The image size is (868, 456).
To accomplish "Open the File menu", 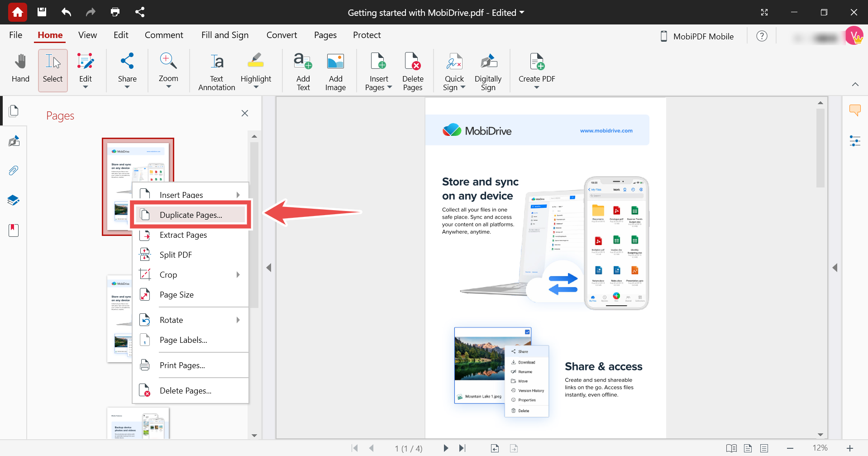I will point(16,35).
